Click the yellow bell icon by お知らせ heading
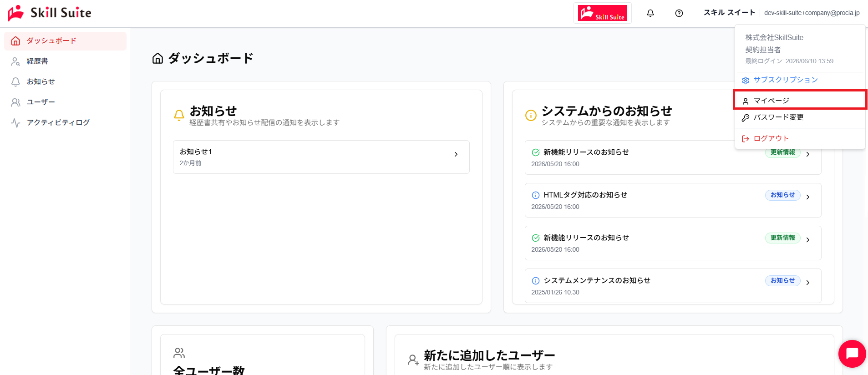 pos(179,115)
